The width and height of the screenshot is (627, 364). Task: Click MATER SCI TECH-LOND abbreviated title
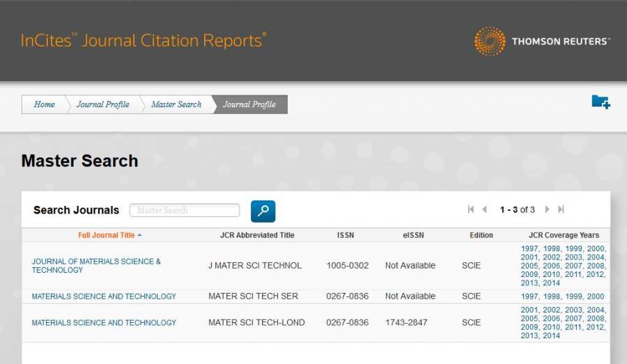pos(256,322)
